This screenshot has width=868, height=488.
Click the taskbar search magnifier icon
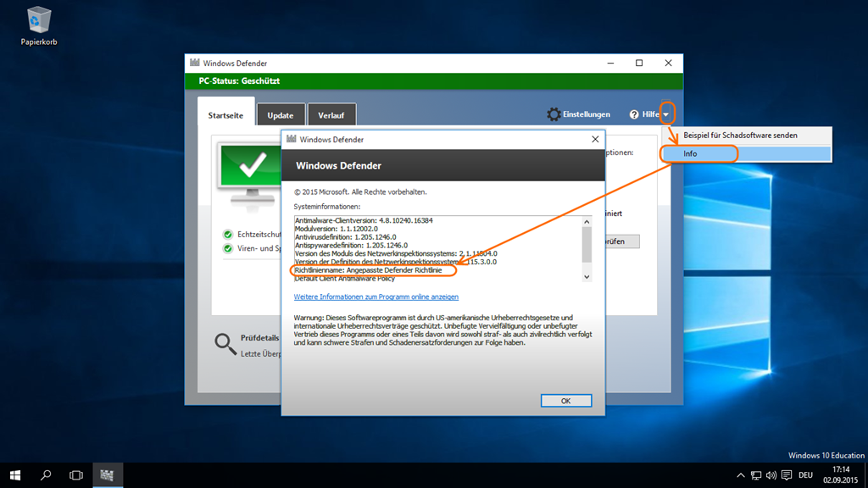tap(46, 475)
